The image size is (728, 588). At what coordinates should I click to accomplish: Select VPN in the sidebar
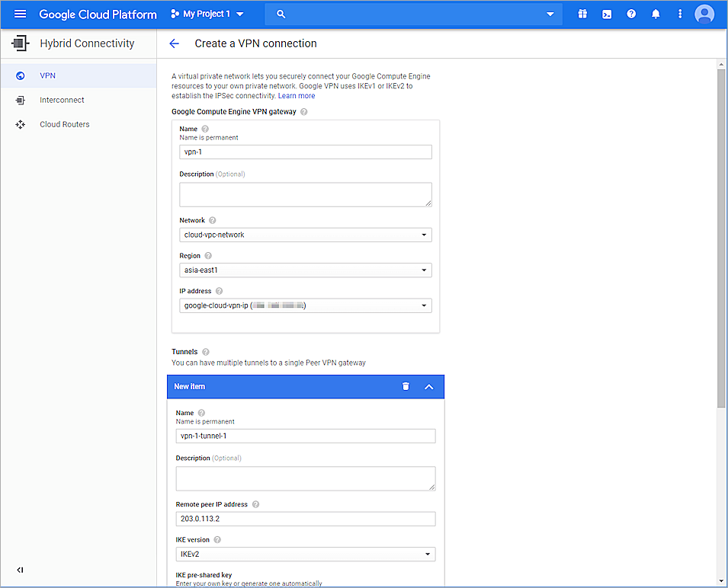(x=47, y=75)
